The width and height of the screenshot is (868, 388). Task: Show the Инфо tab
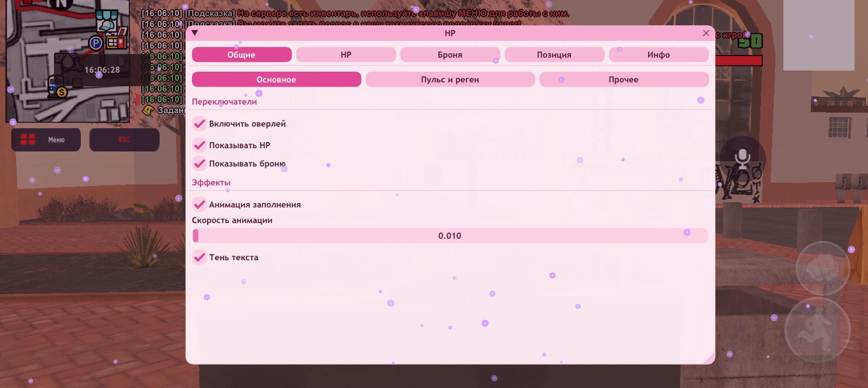pyautogui.click(x=659, y=54)
